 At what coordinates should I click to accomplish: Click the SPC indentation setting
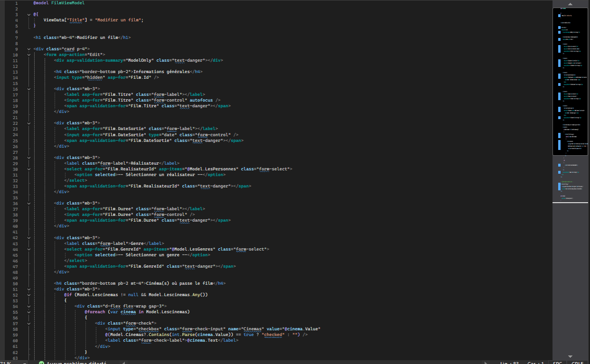558,362
